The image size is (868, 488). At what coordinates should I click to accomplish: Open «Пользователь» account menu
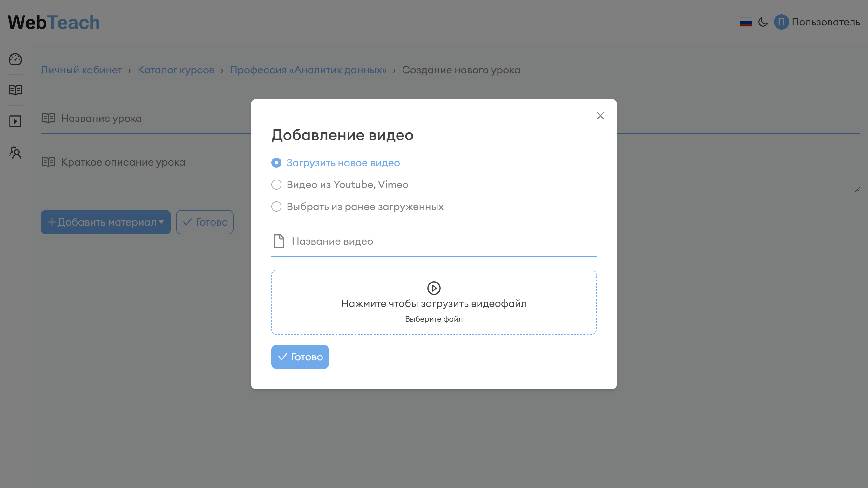click(x=825, y=22)
